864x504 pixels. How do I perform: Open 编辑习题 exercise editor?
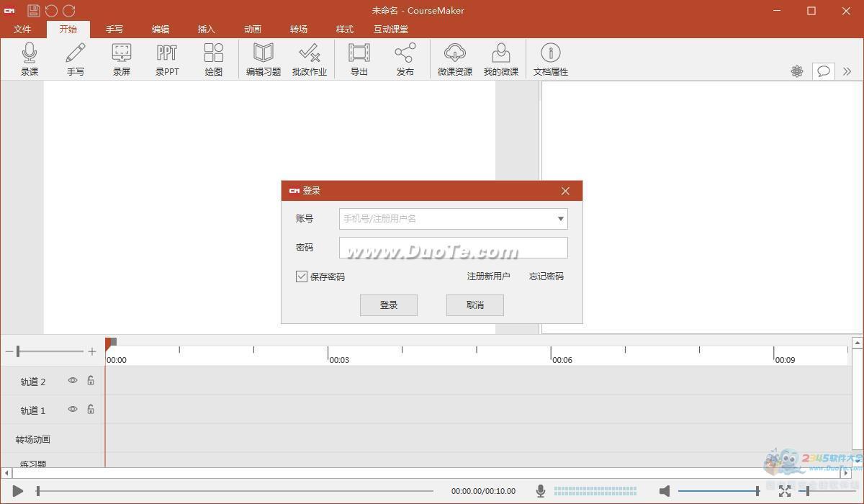click(x=264, y=59)
